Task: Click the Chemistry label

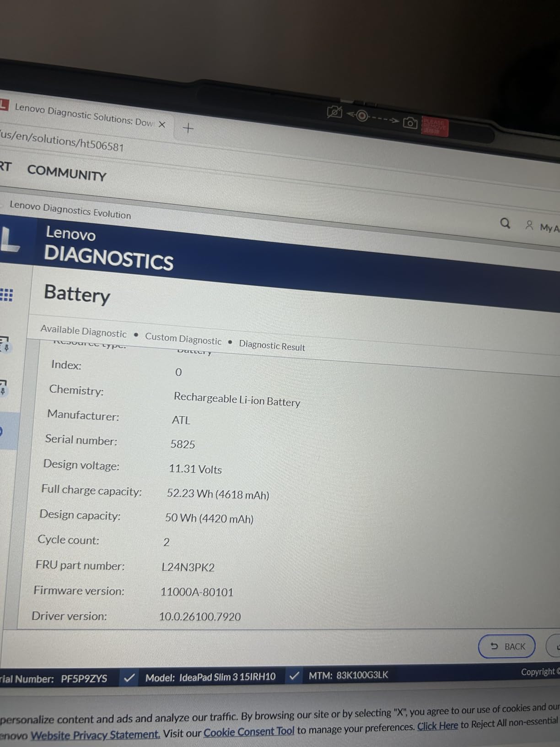Action: [76, 390]
